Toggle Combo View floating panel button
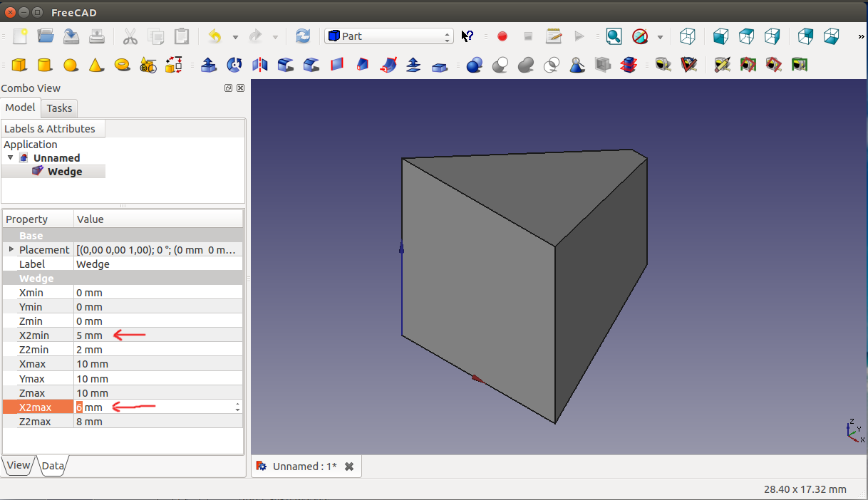Image resolution: width=868 pixels, height=500 pixels. click(x=228, y=88)
